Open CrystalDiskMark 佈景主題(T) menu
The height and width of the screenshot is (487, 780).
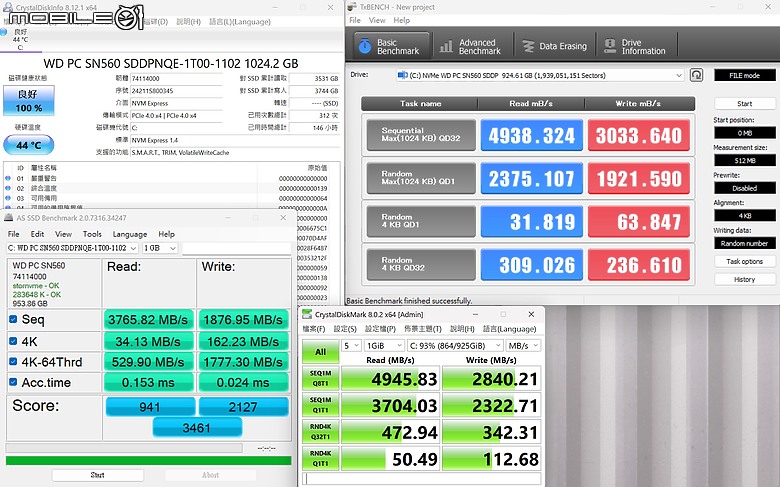click(423, 329)
